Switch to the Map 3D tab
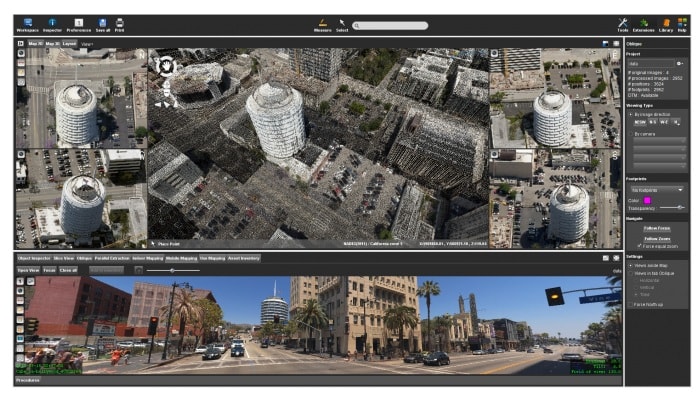This screenshot has height=401, width=700. (52, 44)
